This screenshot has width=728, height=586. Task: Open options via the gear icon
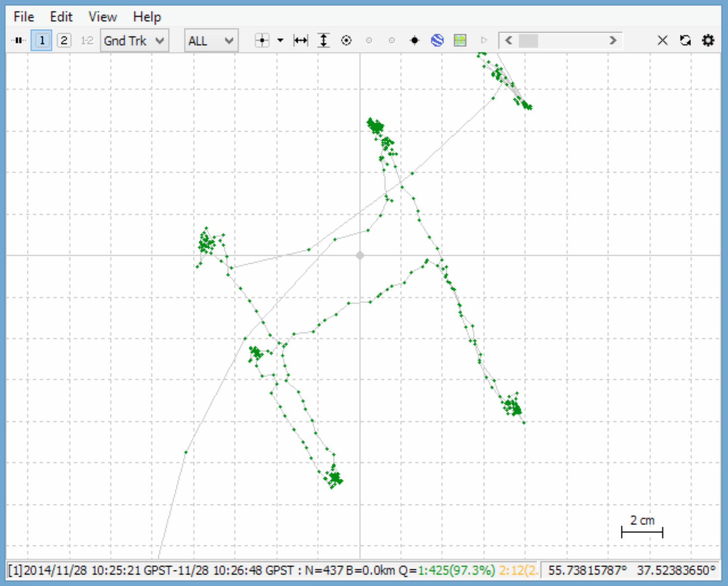pos(708,40)
